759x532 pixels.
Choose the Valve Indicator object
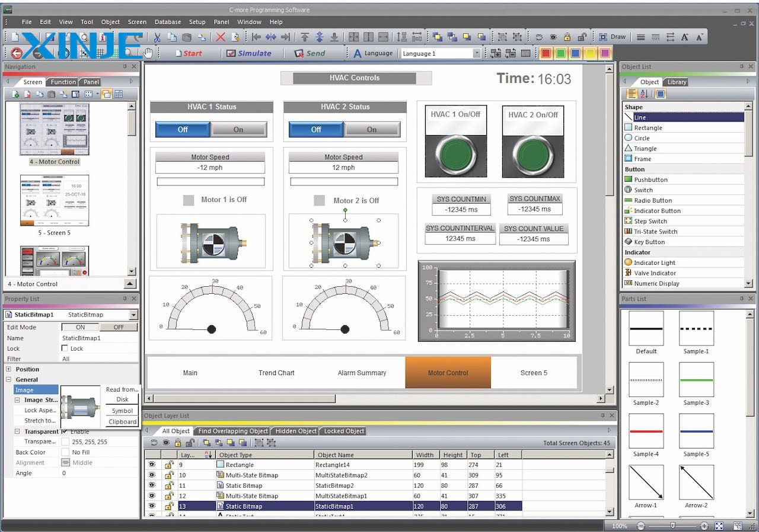coord(684,273)
